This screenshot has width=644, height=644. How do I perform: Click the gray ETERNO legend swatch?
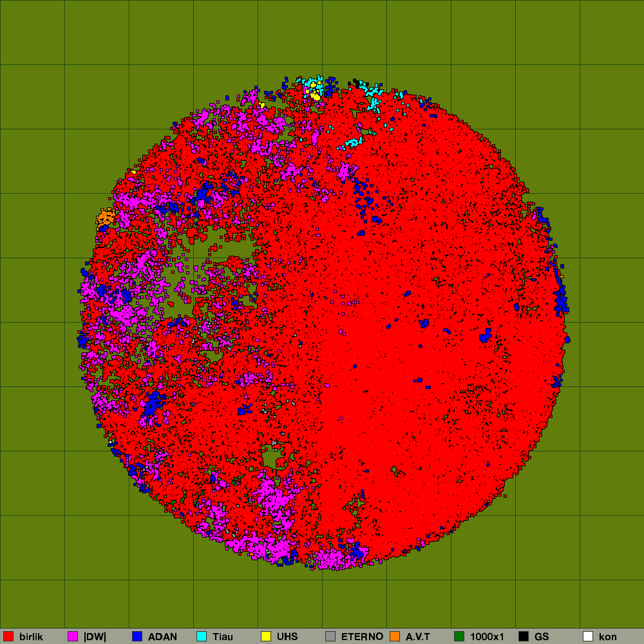tap(330, 636)
